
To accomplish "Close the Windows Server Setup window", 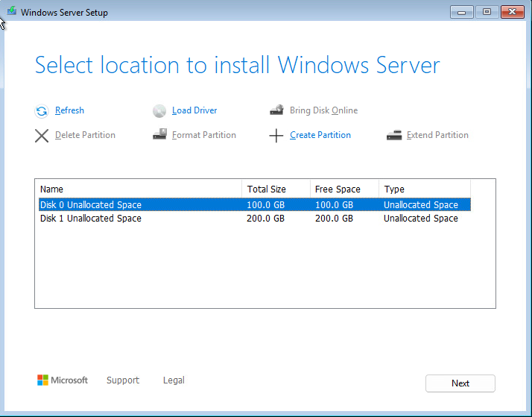I will point(513,12).
